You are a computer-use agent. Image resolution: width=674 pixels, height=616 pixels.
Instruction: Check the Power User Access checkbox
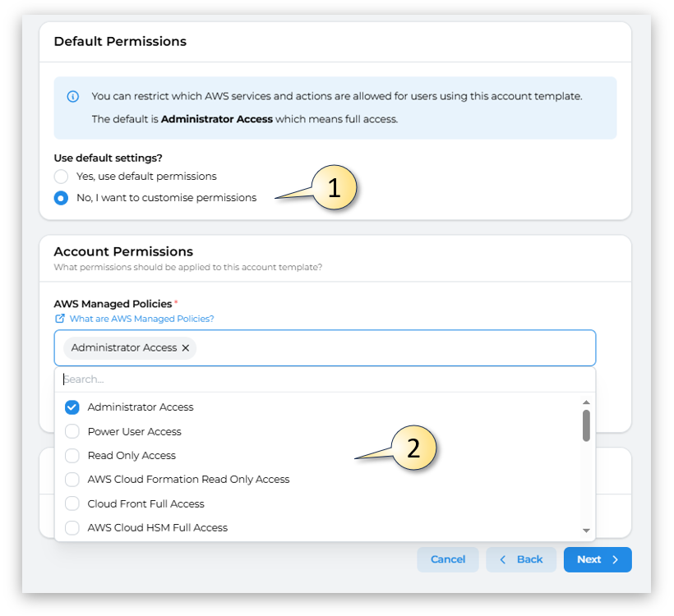[72, 431]
